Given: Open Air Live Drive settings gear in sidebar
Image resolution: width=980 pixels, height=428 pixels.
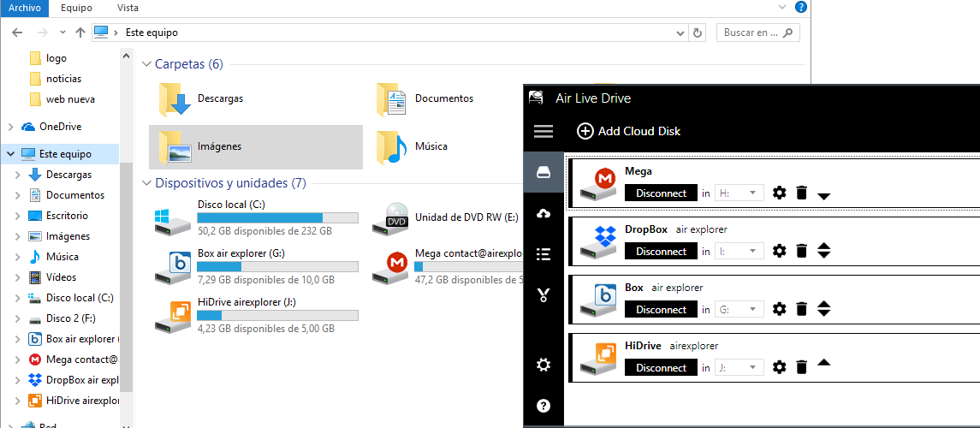Looking at the screenshot, I should (543, 365).
